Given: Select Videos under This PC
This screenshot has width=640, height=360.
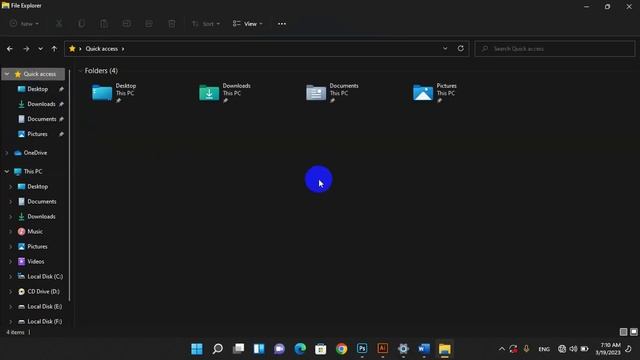Looking at the screenshot, I should pyautogui.click(x=36, y=262).
